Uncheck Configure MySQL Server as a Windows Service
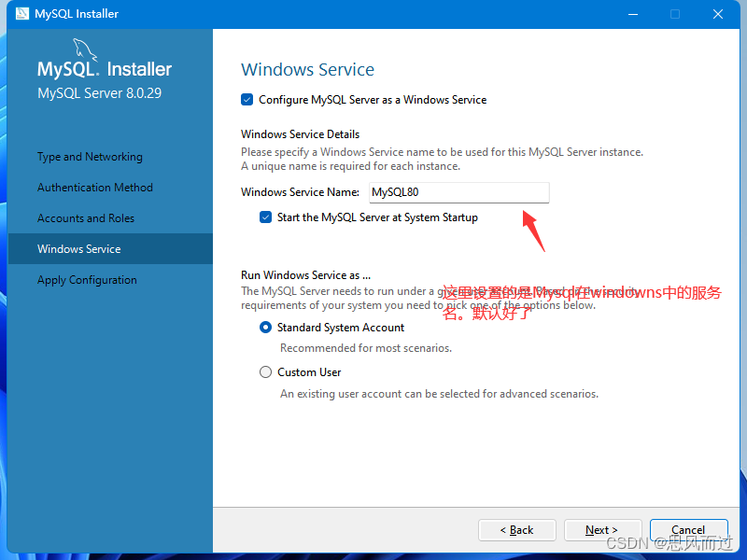Screen dimensions: 747x560 click(x=247, y=100)
